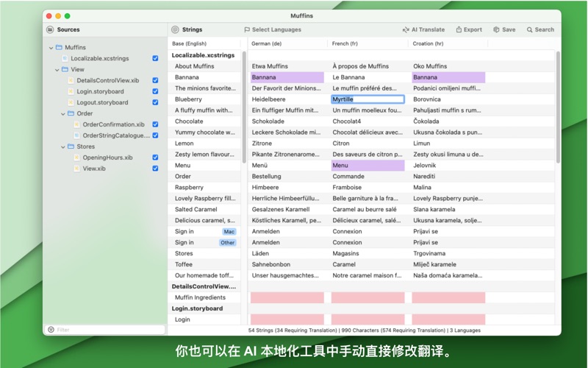Click the Mac tag on Sign in
The image size is (588, 368).
[229, 232]
